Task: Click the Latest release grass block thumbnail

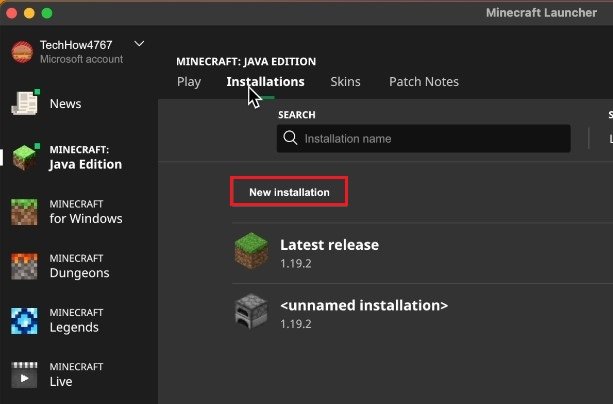Action: [x=252, y=251]
